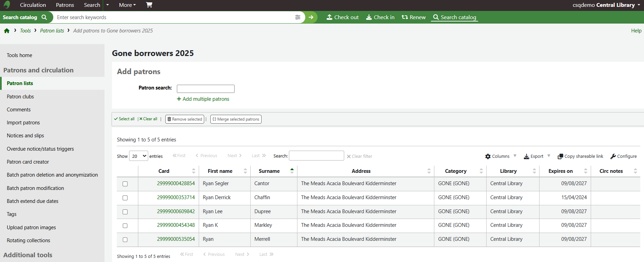The height and width of the screenshot is (262, 644).
Task: Click the Check out icon link
Action: pos(342,17)
